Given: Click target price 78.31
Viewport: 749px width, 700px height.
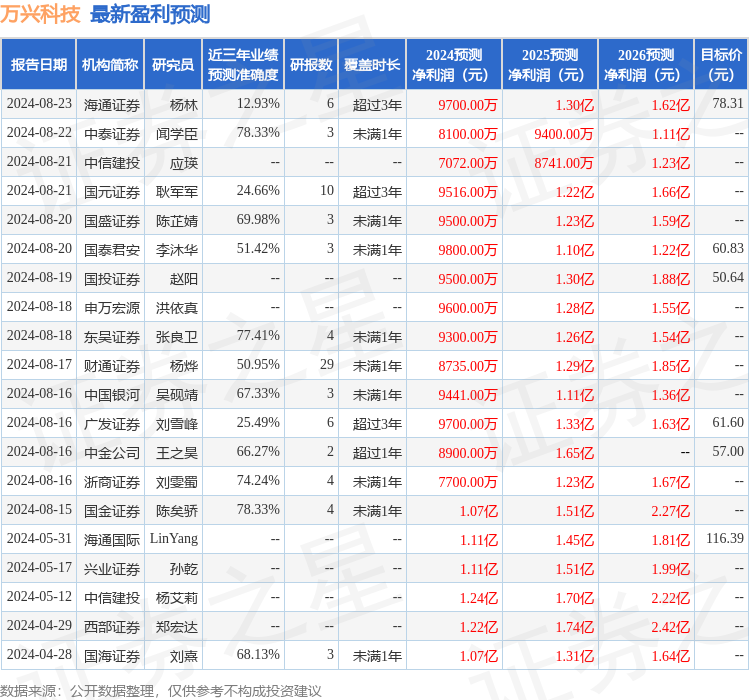Looking at the screenshot, I should [728, 104].
